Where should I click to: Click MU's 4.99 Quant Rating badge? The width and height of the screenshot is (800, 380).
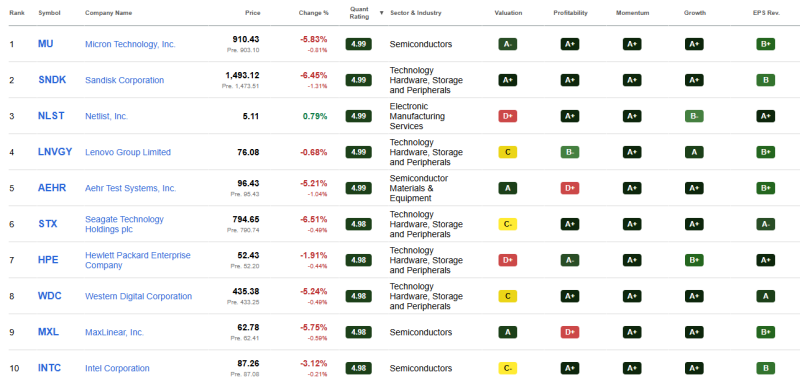pyautogui.click(x=359, y=44)
